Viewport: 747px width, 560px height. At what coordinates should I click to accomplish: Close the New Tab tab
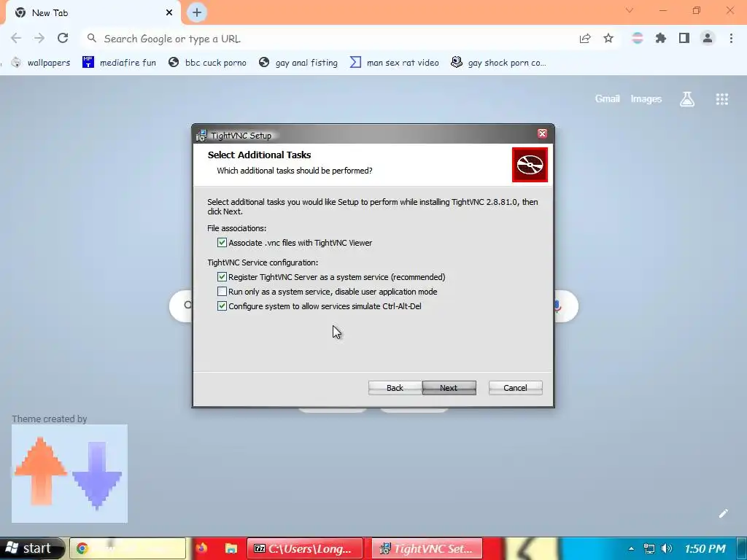tap(169, 13)
